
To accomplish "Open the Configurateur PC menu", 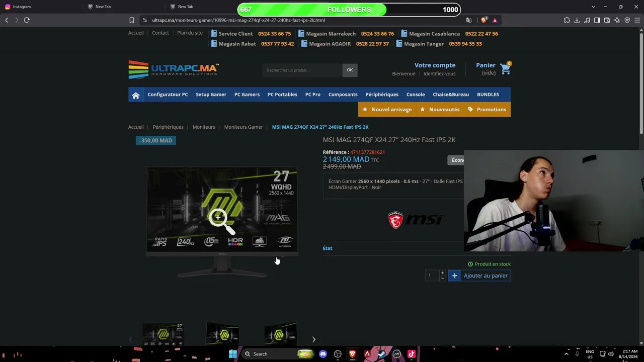I will click(168, 95).
